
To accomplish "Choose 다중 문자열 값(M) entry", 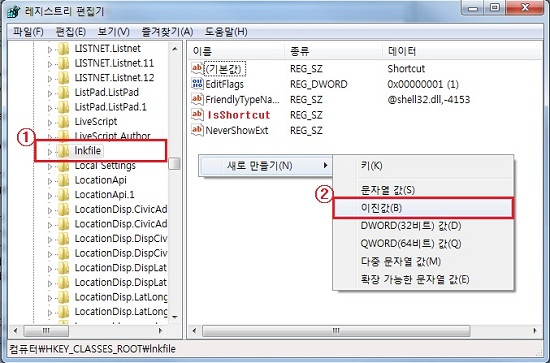I will 423,262.
